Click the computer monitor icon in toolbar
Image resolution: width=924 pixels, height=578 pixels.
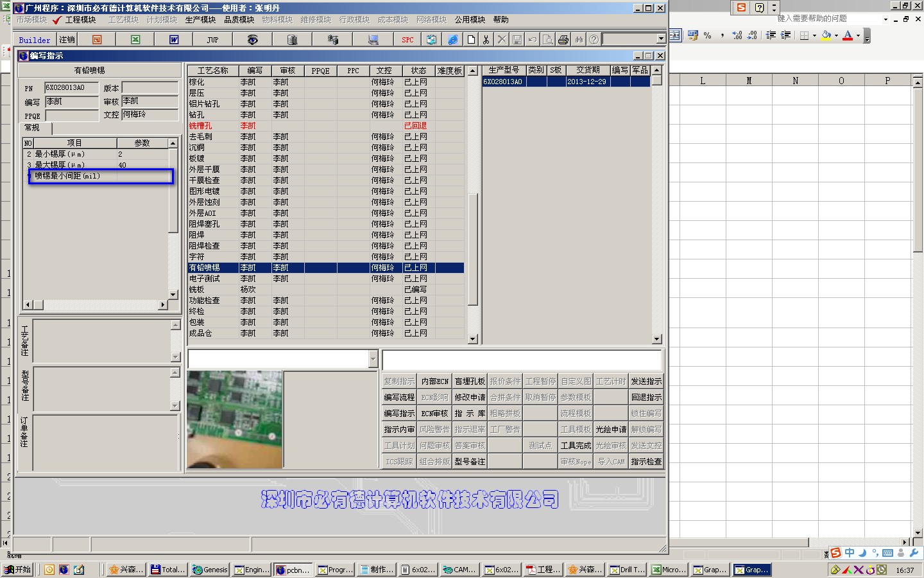(373, 40)
